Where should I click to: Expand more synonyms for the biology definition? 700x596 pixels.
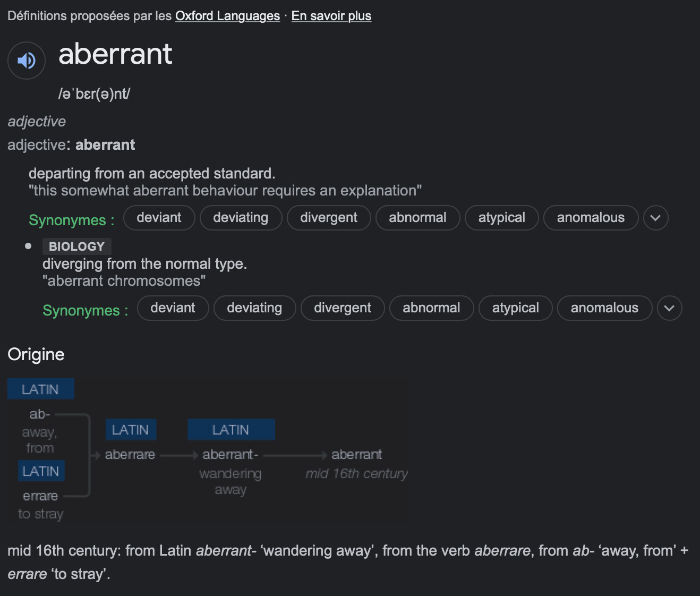[x=669, y=308]
